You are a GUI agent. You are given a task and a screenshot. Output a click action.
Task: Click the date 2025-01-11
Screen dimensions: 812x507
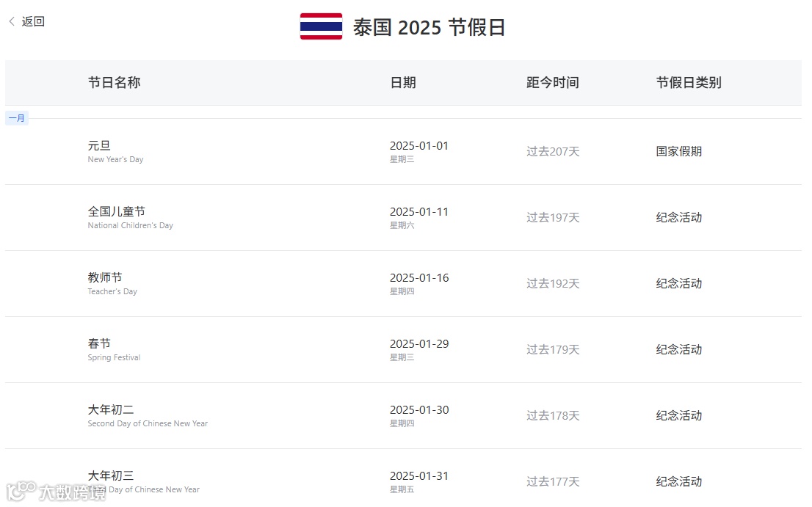click(x=418, y=212)
